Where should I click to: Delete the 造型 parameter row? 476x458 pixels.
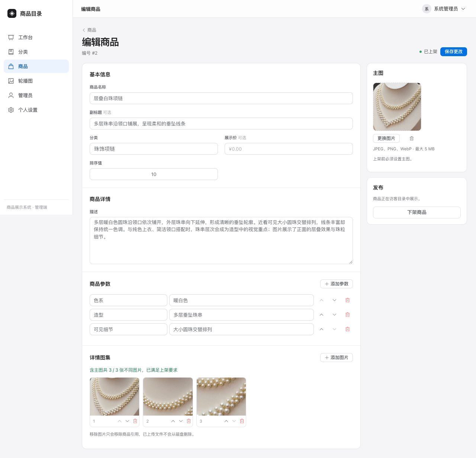[347, 315]
